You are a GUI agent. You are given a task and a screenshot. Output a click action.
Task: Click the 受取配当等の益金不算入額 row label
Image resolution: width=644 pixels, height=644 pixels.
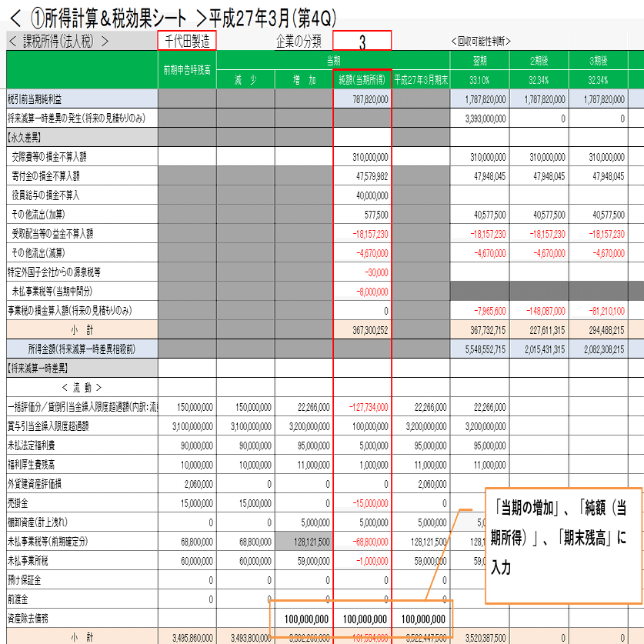click(82, 234)
